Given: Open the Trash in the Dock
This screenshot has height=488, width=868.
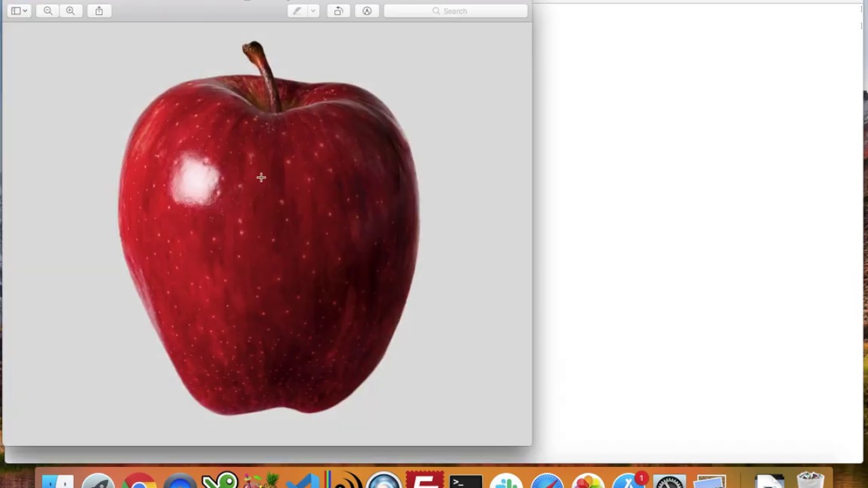Looking at the screenshot, I should (810, 480).
